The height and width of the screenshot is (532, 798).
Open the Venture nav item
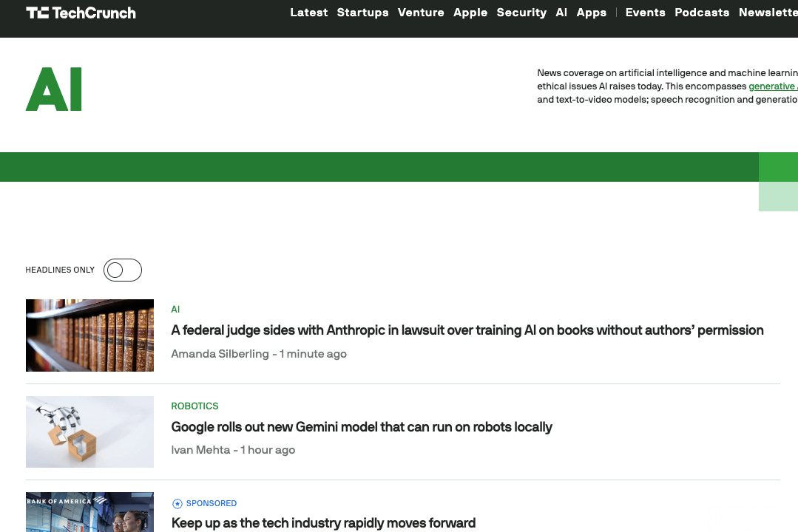(421, 13)
